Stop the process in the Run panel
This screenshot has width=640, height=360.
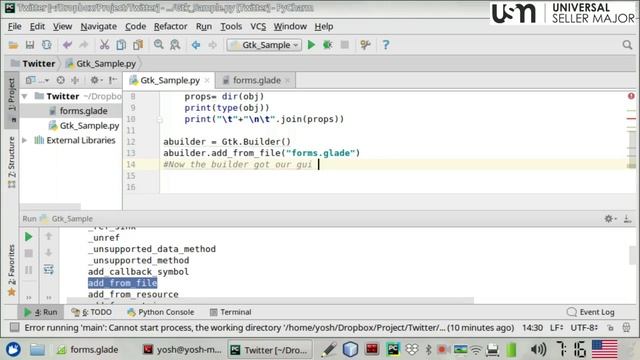click(29, 253)
